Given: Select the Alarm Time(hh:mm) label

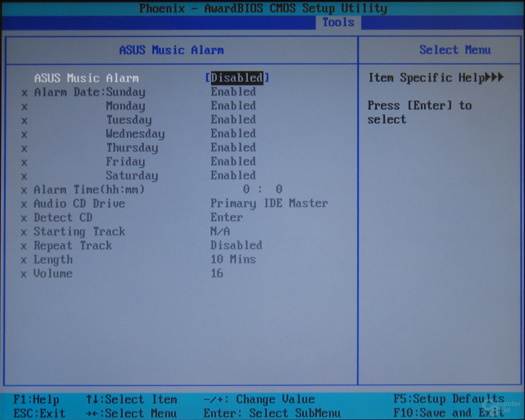Looking at the screenshot, I should coord(89,190).
